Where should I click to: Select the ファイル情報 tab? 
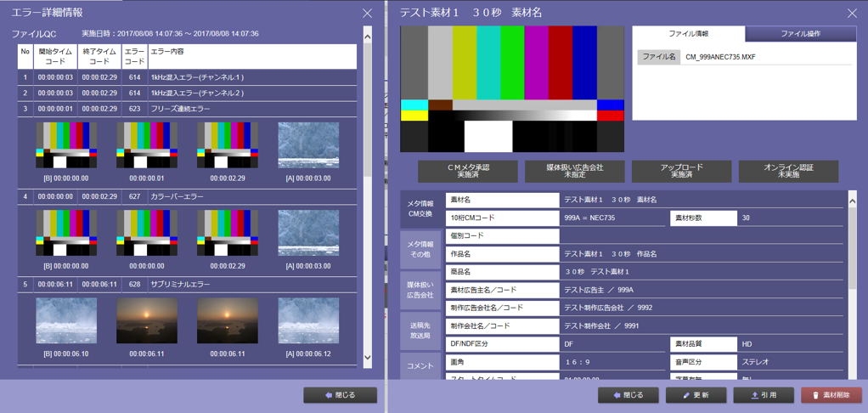tap(689, 34)
